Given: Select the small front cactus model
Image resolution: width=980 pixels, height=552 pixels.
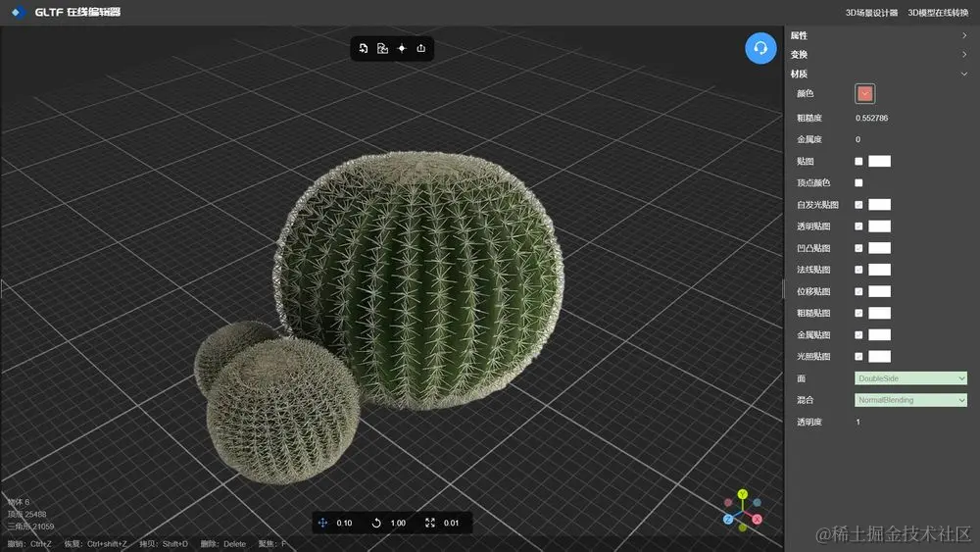Looking at the screenshot, I should [282, 410].
